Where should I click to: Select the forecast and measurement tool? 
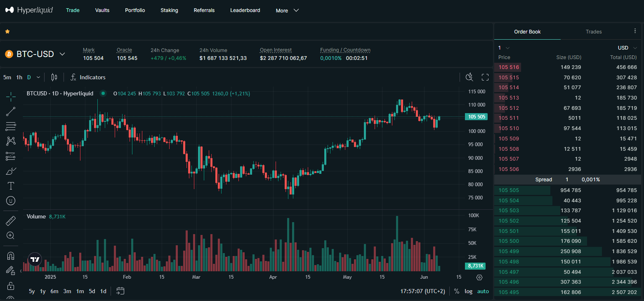tap(11, 156)
